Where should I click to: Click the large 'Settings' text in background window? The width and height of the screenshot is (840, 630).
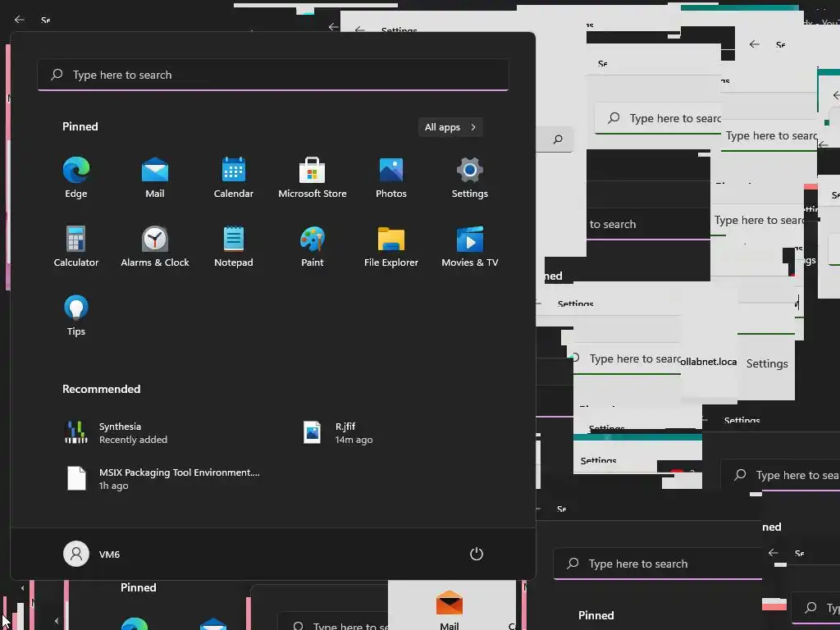tap(767, 363)
